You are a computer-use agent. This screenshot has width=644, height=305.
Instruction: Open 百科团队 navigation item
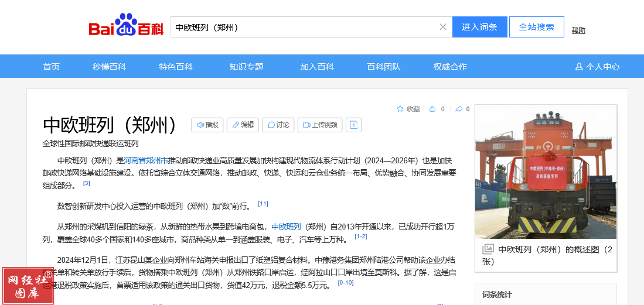point(384,67)
